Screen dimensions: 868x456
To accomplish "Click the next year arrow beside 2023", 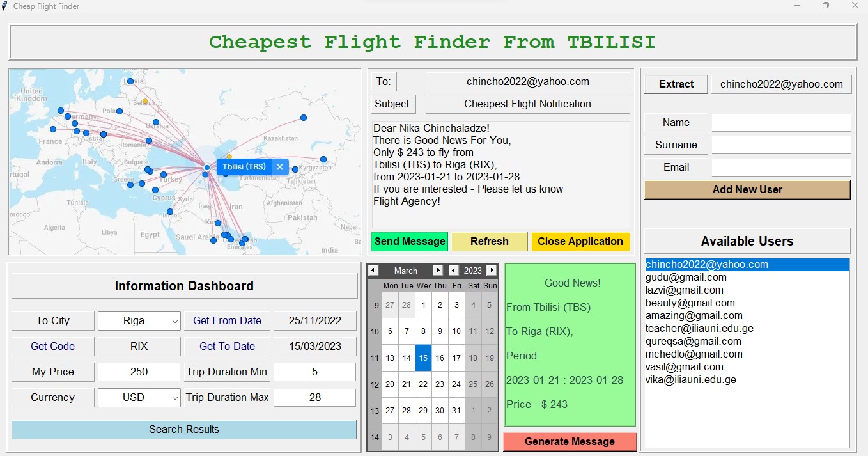I will click(492, 270).
